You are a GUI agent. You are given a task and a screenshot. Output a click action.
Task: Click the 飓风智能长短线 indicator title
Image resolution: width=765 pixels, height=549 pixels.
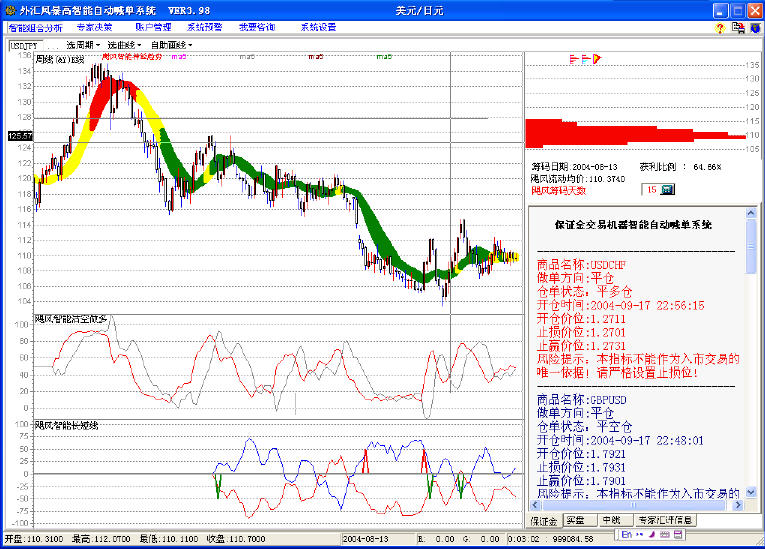click(66, 426)
